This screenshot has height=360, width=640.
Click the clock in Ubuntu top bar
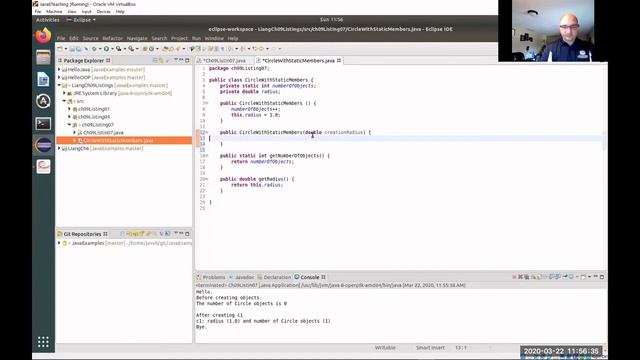click(331, 20)
